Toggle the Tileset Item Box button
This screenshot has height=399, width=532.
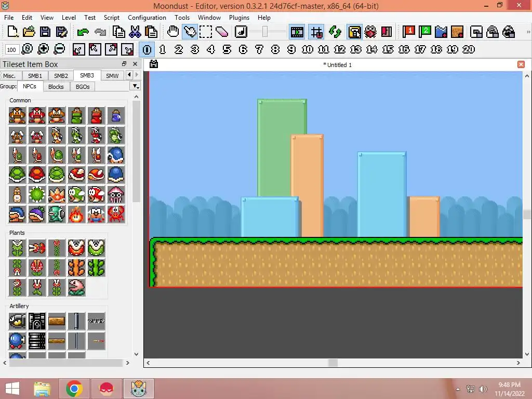354,32
